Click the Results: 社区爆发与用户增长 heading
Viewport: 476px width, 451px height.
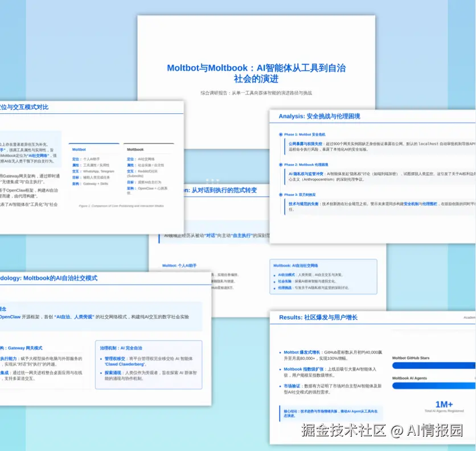(318, 318)
